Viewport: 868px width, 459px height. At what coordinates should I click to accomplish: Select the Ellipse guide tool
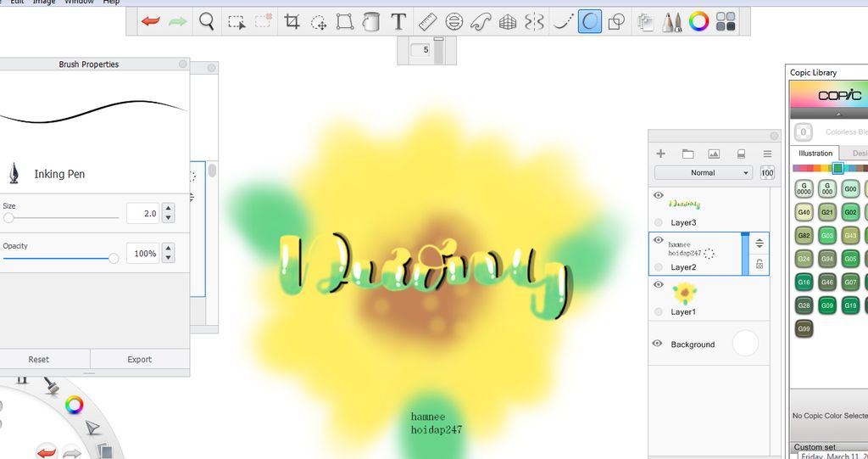pos(454,22)
